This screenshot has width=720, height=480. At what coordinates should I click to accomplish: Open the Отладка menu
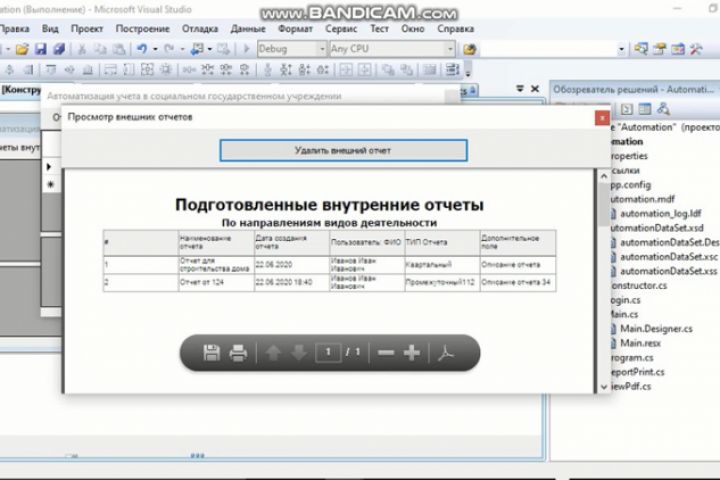click(200, 28)
